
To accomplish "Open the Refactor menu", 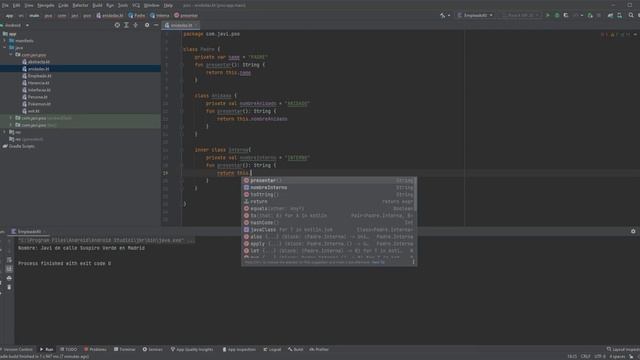I will click(80, 5).
